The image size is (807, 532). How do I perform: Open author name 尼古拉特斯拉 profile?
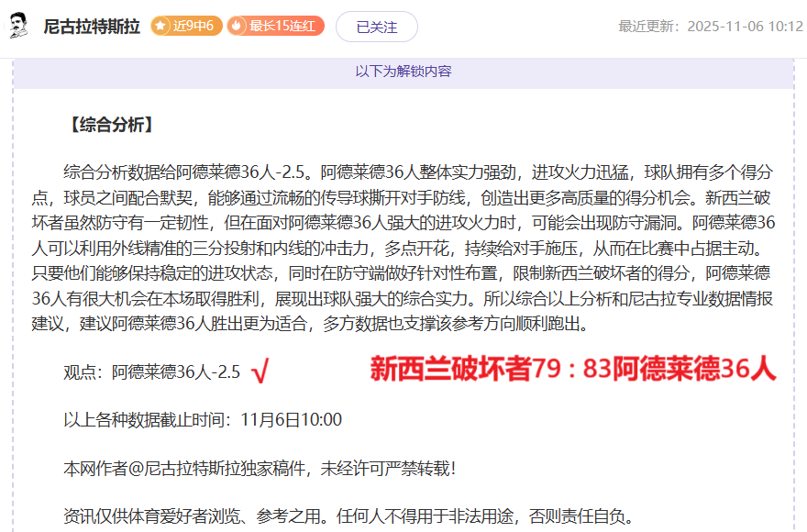tap(92, 27)
